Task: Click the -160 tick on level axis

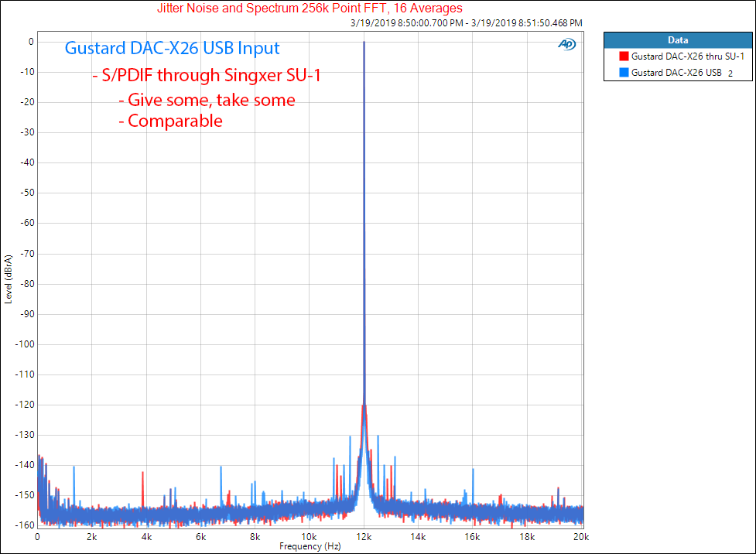Action: [x=25, y=525]
